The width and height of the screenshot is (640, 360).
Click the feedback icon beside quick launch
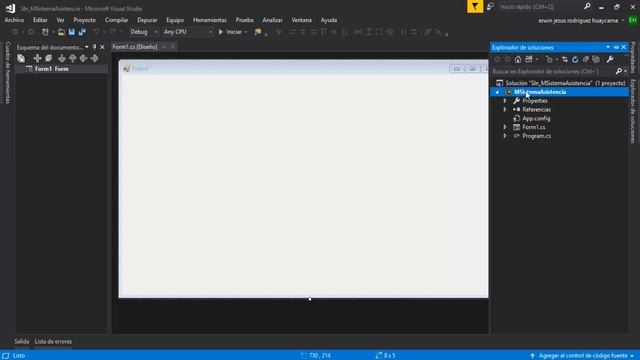(490, 7)
